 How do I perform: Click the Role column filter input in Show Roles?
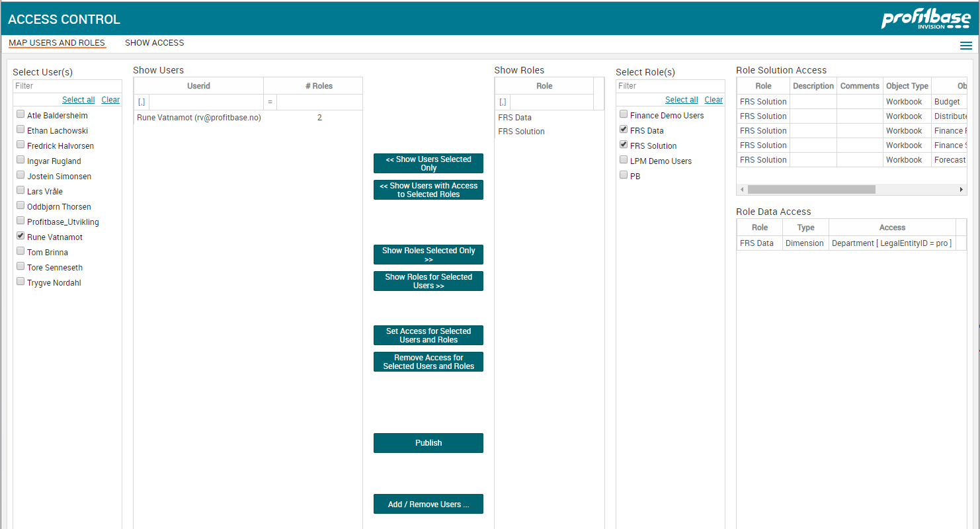point(551,102)
